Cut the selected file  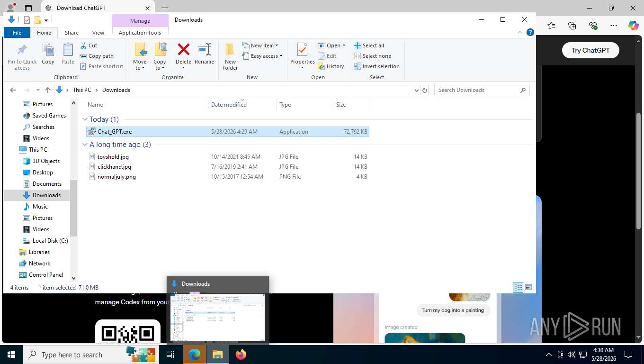(88, 45)
